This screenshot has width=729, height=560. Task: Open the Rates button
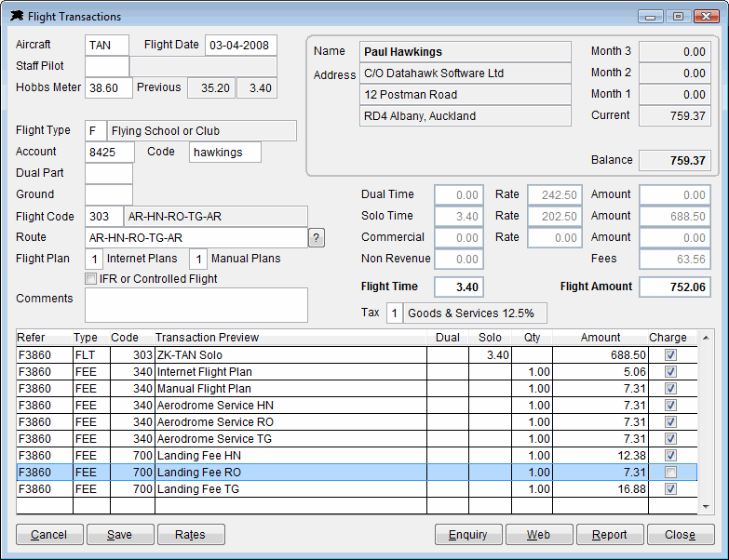coord(191,535)
